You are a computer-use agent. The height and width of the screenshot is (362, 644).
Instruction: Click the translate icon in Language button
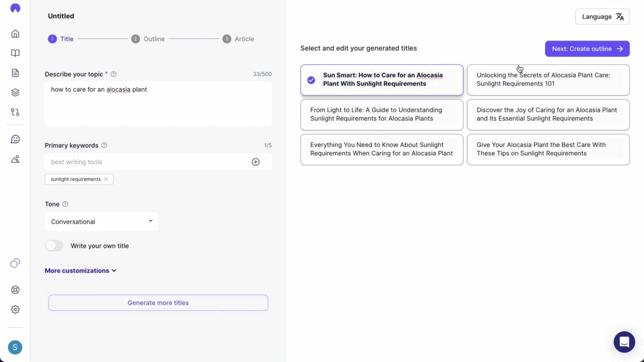tap(620, 17)
